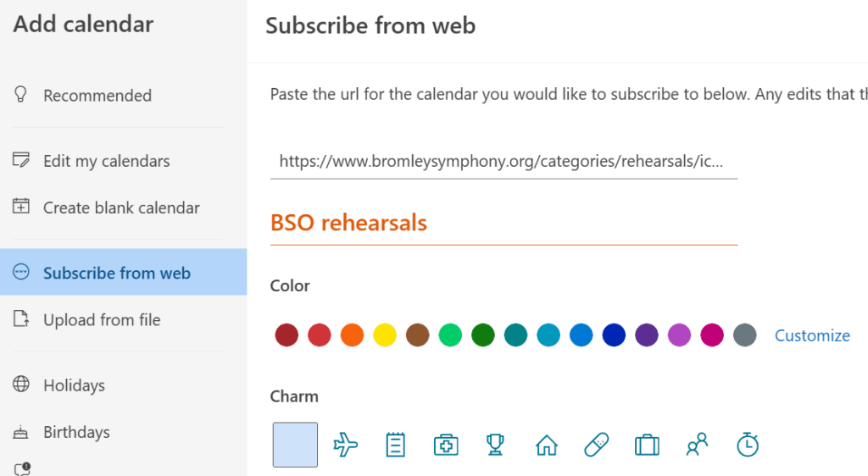
Task: Select the trophy charm icon
Action: click(495, 445)
